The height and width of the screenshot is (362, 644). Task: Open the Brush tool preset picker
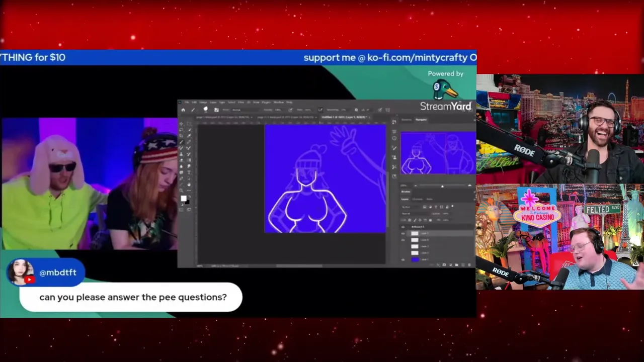[194, 110]
